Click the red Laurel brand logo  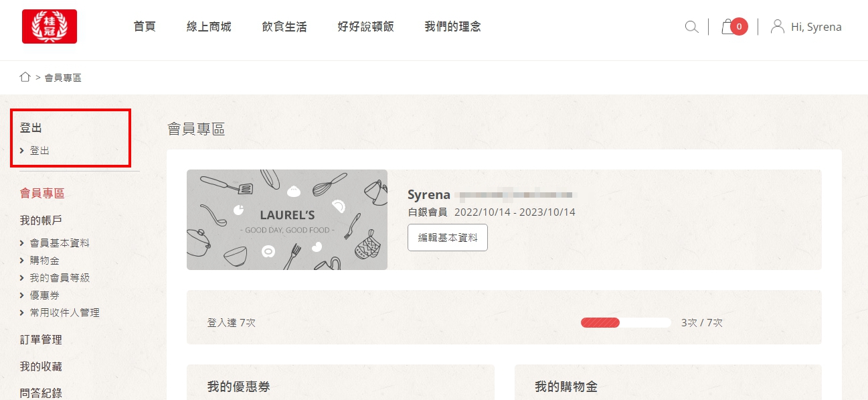pyautogui.click(x=50, y=27)
